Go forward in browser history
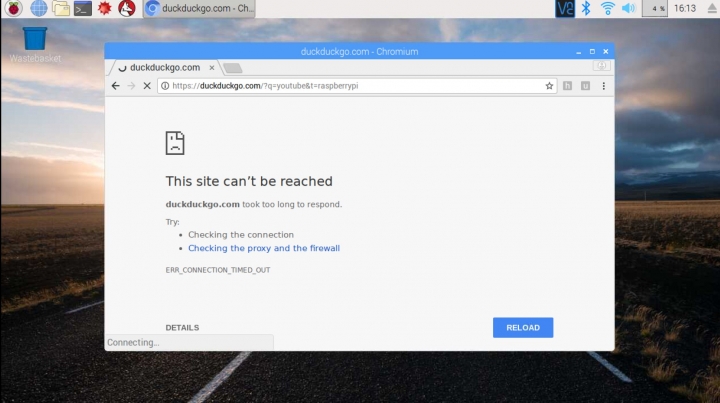 (131, 86)
